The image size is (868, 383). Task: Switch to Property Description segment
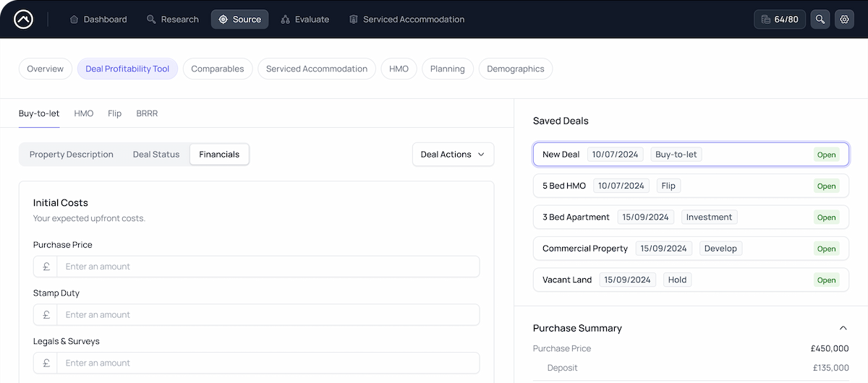click(72, 154)
